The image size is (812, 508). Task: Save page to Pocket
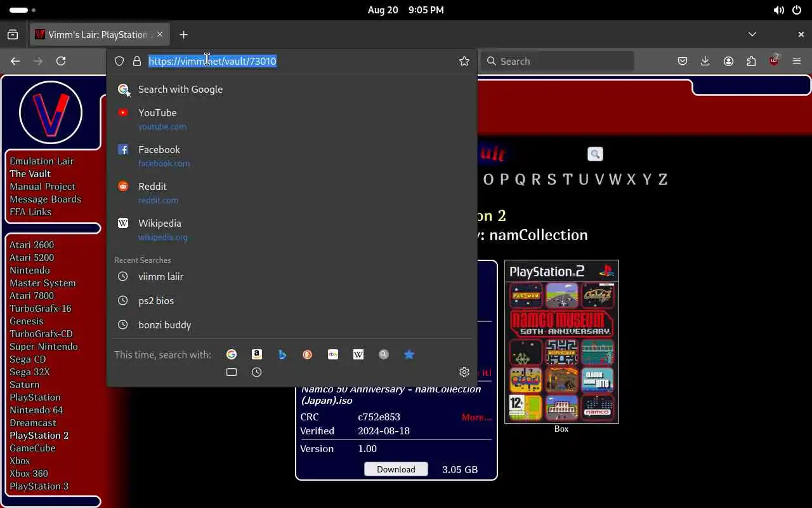click(683, 61)
